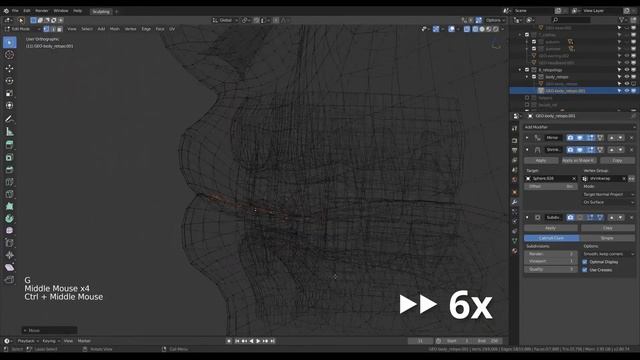Toggle Shrinkwrap modifier viewport display
This screenshot has width=640, height=360.
(580, 150)
